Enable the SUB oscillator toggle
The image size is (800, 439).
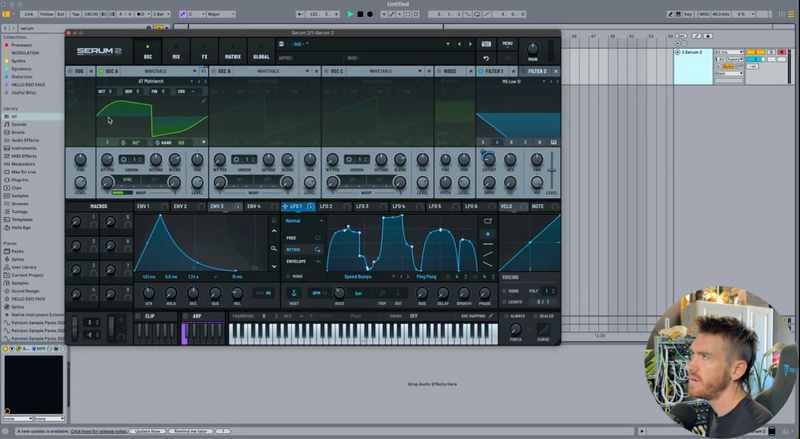click(70, 71)
